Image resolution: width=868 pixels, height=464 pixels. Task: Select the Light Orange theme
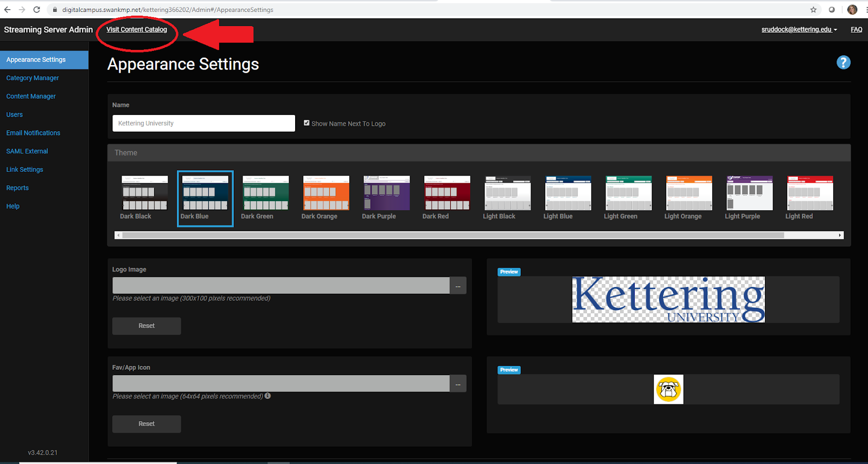pos(689,198)
